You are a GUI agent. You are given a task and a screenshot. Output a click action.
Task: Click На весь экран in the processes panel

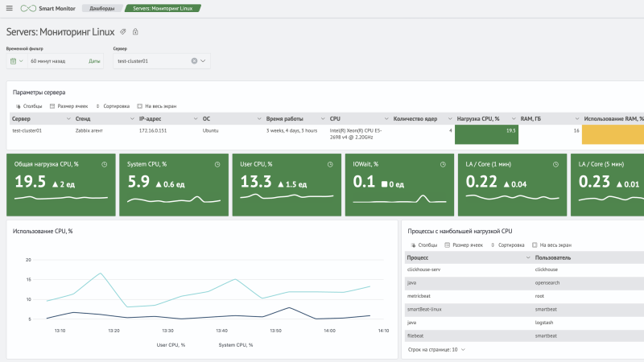(551, 245)
